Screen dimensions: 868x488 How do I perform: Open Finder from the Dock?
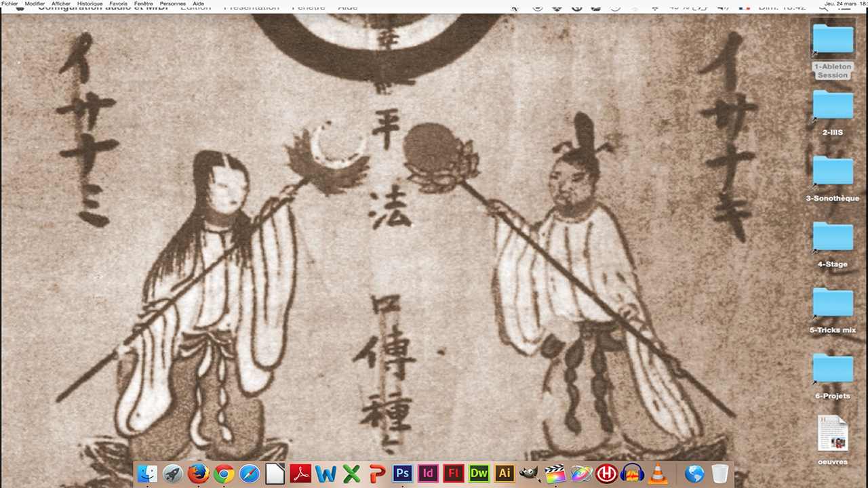click(147, 474)
